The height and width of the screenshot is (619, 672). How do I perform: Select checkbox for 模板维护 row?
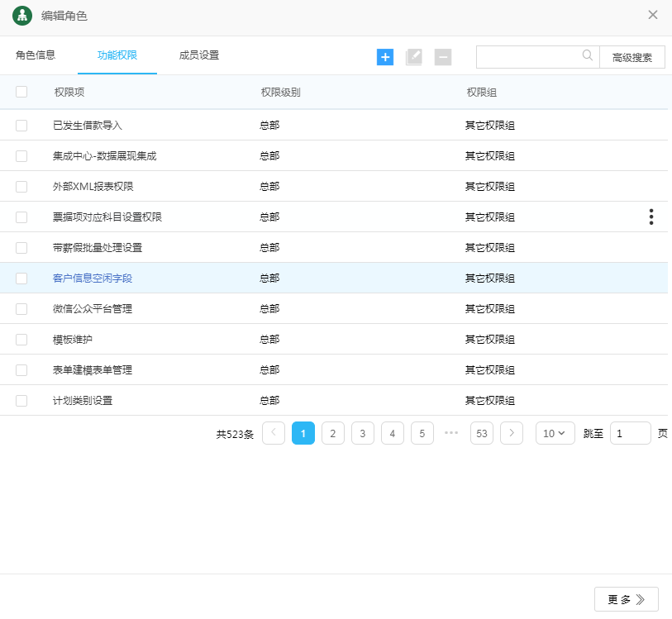click(21, 340)
